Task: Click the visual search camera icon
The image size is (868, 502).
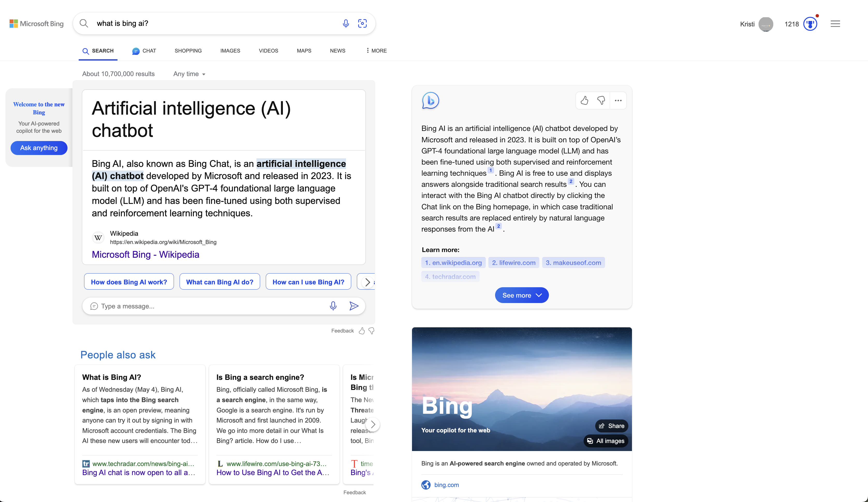Action: [x=362, y=23]
